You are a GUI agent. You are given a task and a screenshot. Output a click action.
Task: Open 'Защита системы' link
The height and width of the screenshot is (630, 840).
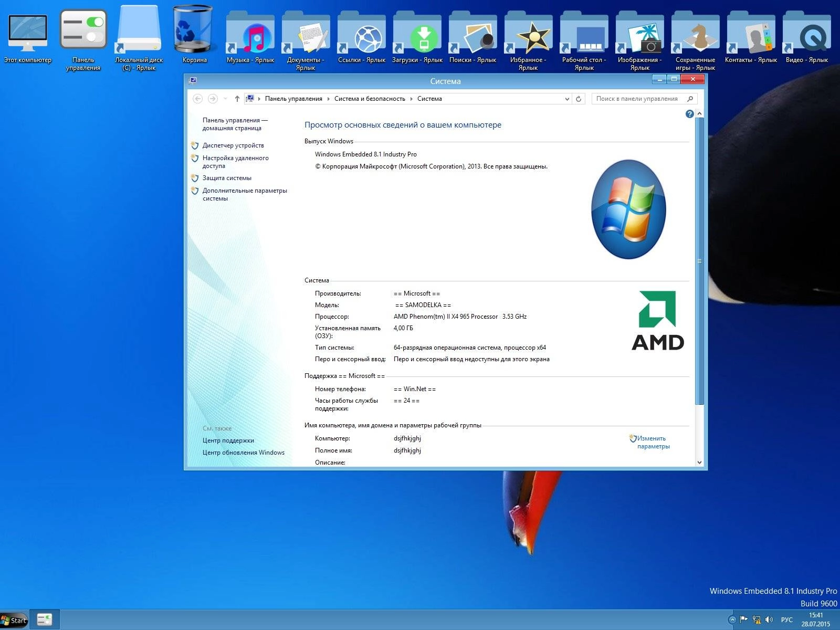[227, 178]
